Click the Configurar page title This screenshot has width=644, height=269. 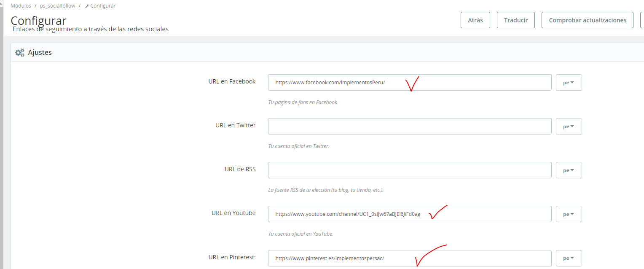pyautogui.click(x=38, y=21)
